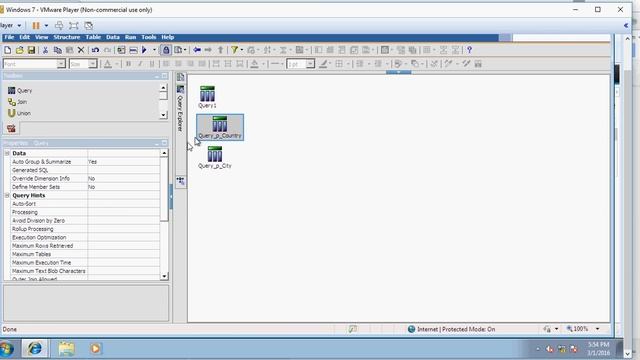Viewport: 640px width, 360px height.
Task: Open Internet Explorer in the taskbar
Action: coord(35,349)
